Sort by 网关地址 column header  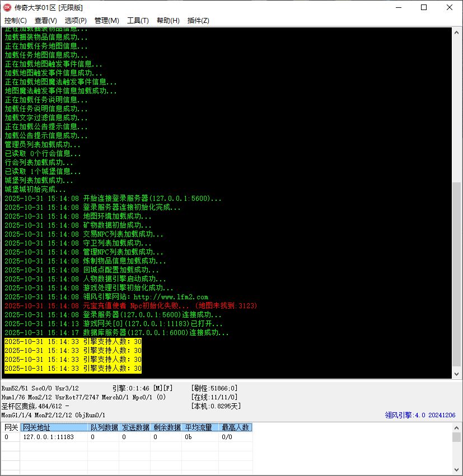pyautogui.click(x=54, y=427)
